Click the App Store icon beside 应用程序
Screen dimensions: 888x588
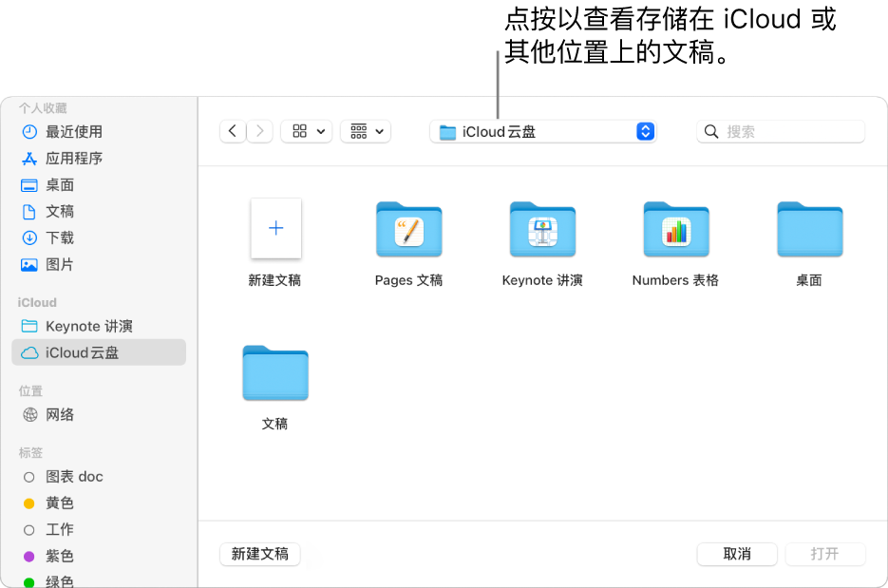(x=29, y=159)
